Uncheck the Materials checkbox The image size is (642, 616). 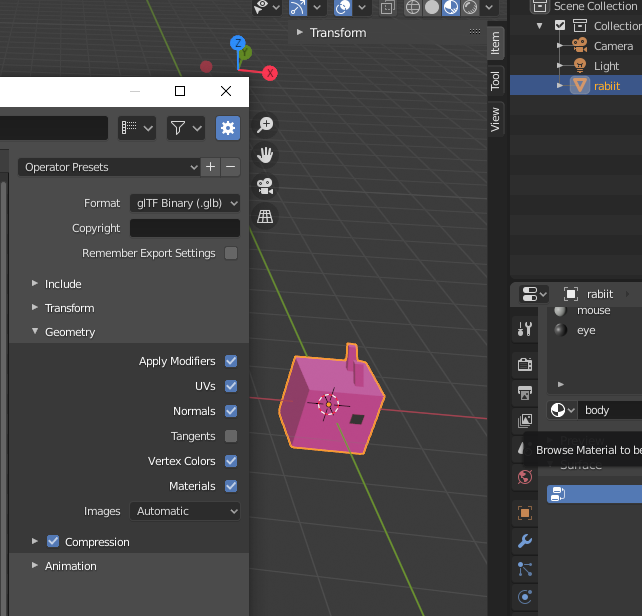pyautogui.click(x=231, y=486)
